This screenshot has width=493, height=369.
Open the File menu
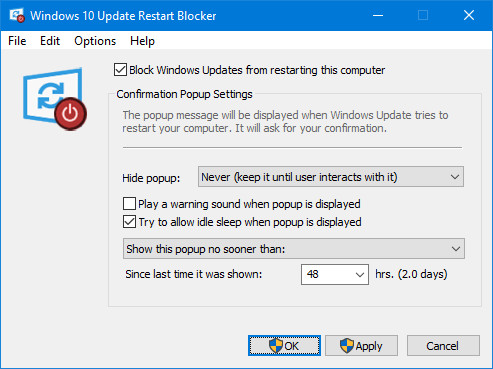click(17, 41)
